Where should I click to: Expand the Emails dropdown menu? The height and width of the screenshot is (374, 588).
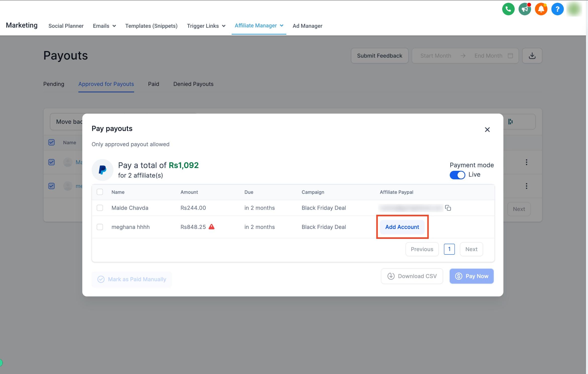tap(104, 26)
